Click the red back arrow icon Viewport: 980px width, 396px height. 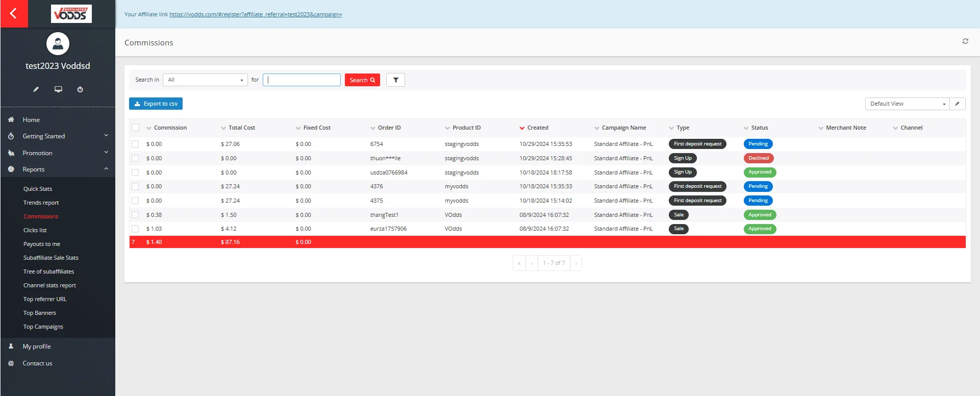pyautogui.click(x=14, y=14)
